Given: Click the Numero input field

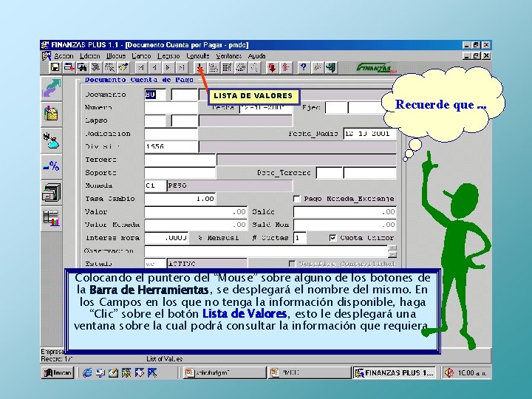Looking at the screenshot, I should tap(171, 108).
